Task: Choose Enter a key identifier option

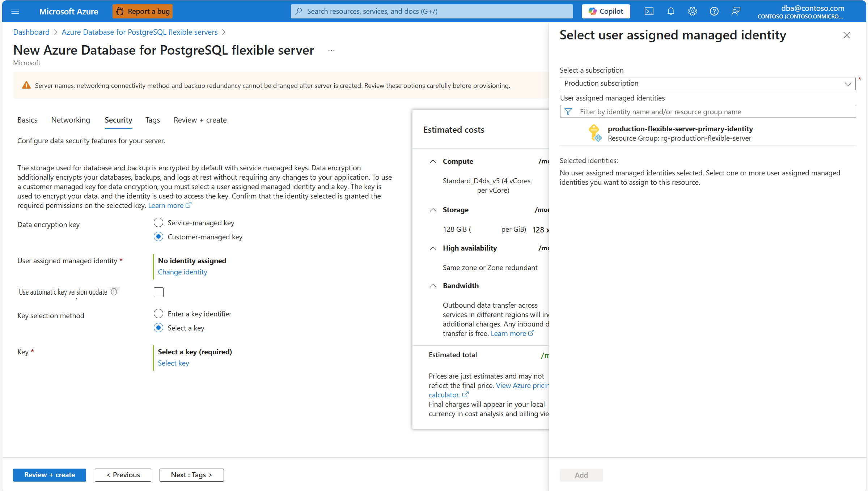Action: coord(158,314)
